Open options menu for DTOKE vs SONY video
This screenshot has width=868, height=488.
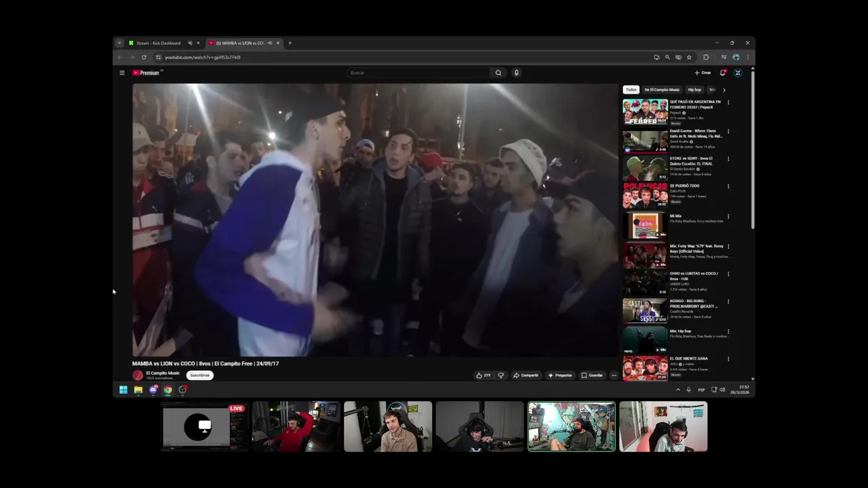[728, 159]
